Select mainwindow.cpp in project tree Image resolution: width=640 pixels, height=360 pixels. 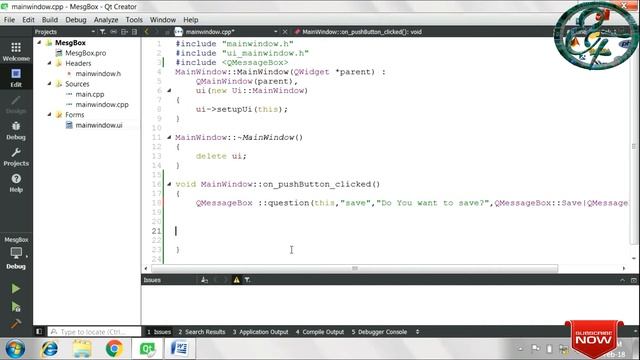tap(102, 104)
